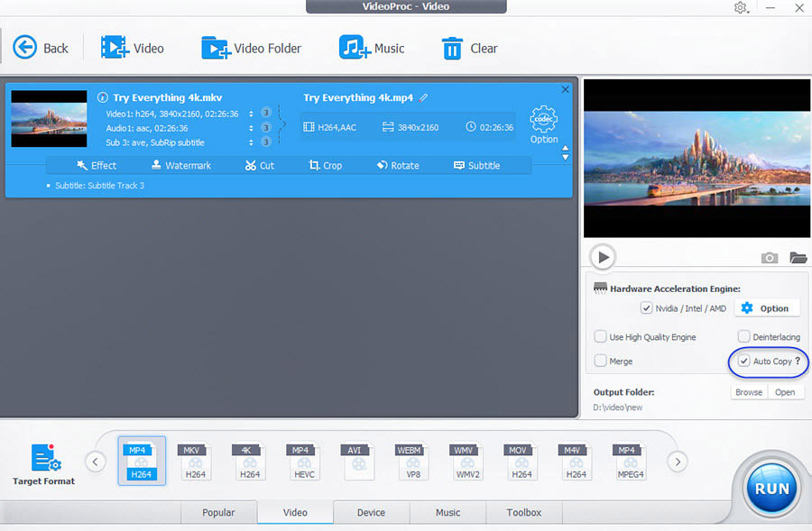Open the Watermark tool
The height and width of the screenshot is (531, 812).
181,166
